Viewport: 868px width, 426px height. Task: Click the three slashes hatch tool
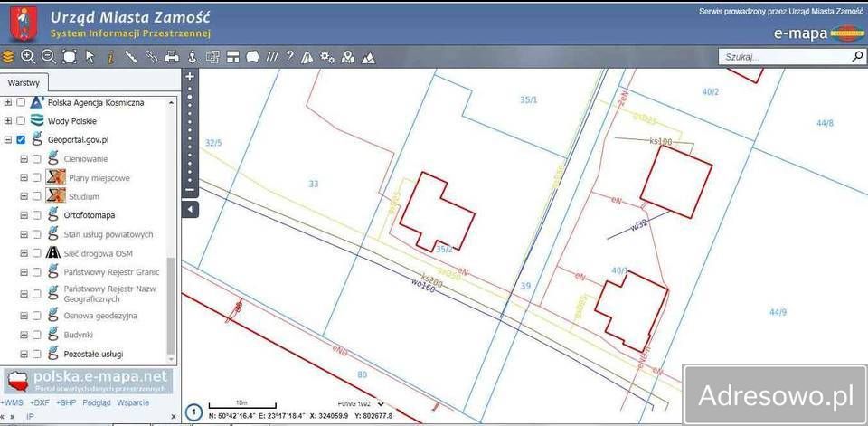coord(272,56)
